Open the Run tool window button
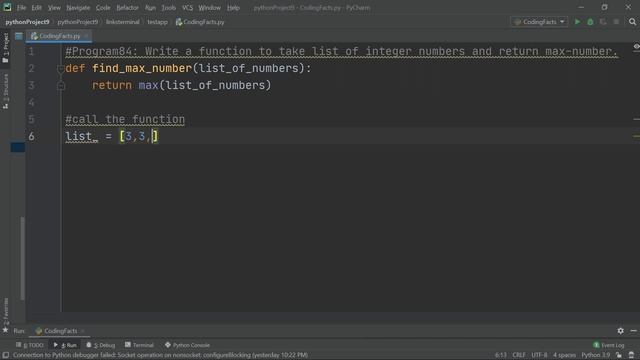This screenshot has height=360, width=640. coord(65,345)
